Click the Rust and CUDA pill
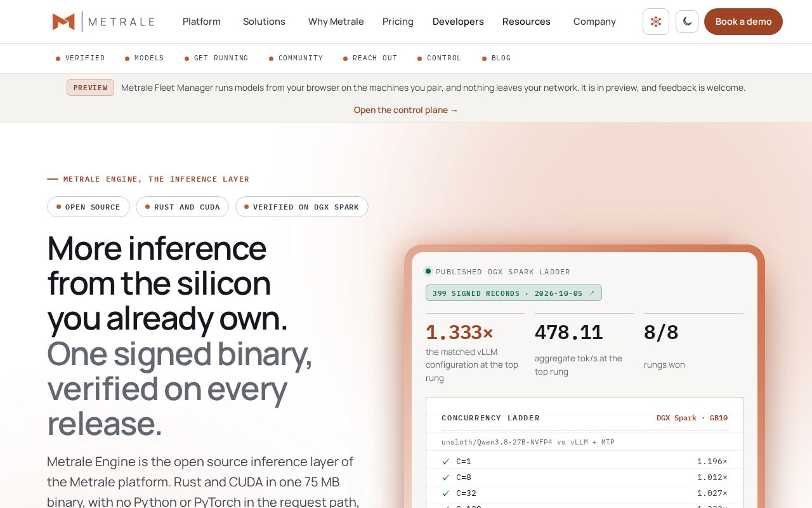 pyautogui.click(x=182, y=207)
